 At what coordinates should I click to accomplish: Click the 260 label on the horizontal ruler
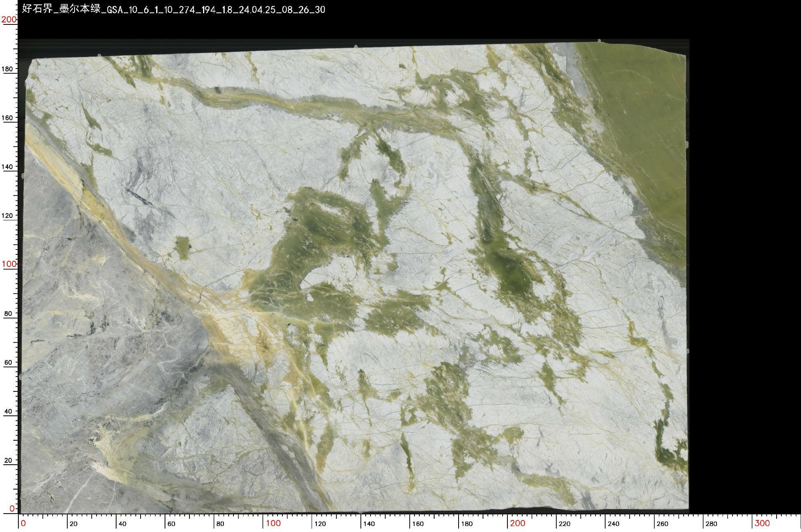[662, 524]
